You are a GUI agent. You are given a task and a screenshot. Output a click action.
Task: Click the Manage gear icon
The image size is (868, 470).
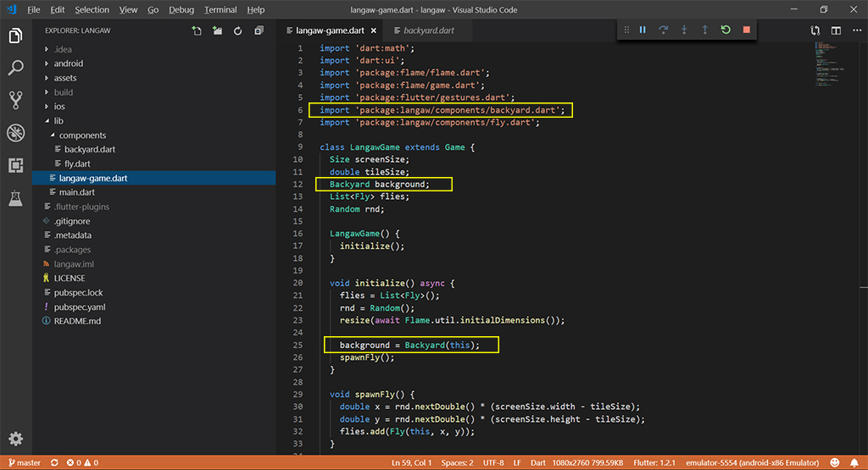pyautogui.click(x=15, y=439)
